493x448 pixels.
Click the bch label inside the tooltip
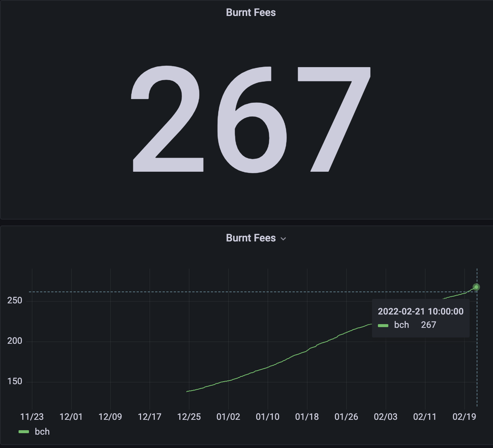[402, 325]
